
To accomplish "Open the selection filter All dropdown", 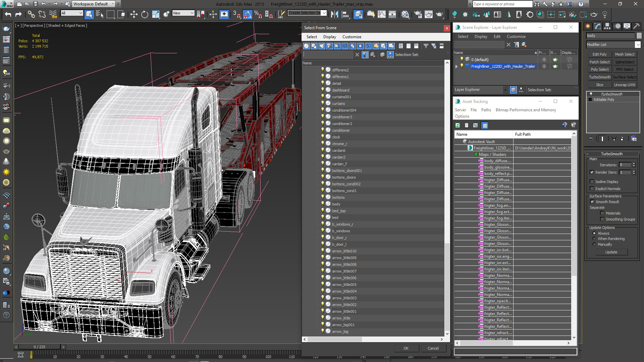I will coord(72,13).
